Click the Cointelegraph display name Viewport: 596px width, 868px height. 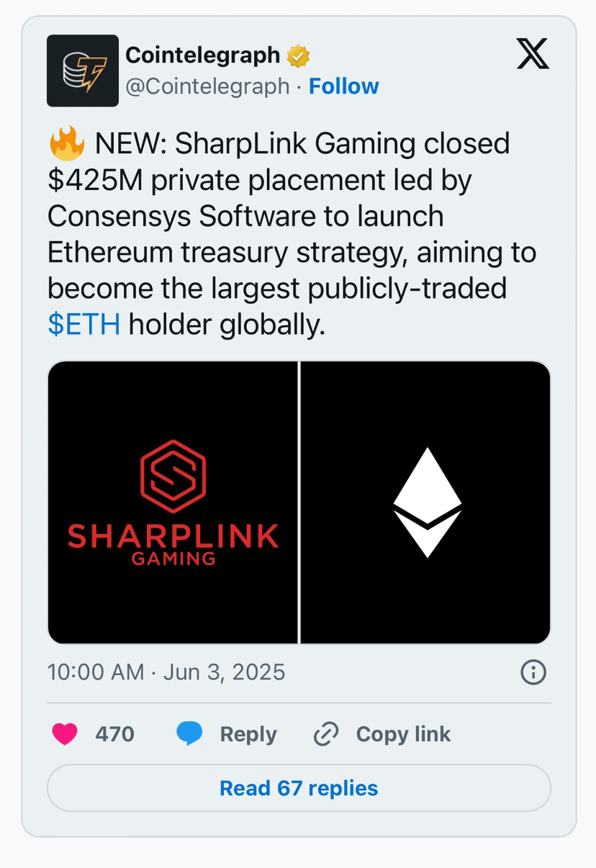(x=202, y=55)
